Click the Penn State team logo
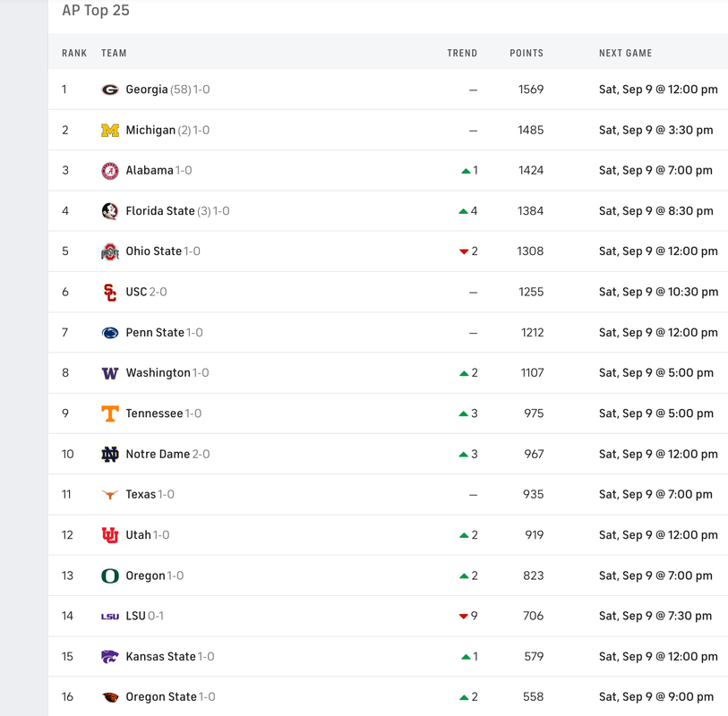Viewport: 728px width, 716px height. pyautogui.click(x=110, y=333)
